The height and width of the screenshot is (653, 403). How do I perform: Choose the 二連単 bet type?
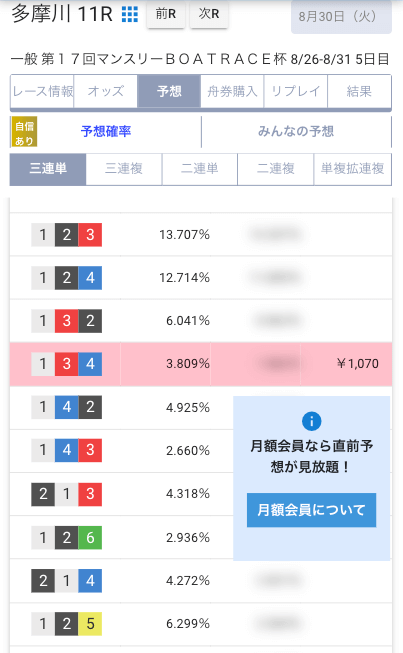(x=200, y=169)
